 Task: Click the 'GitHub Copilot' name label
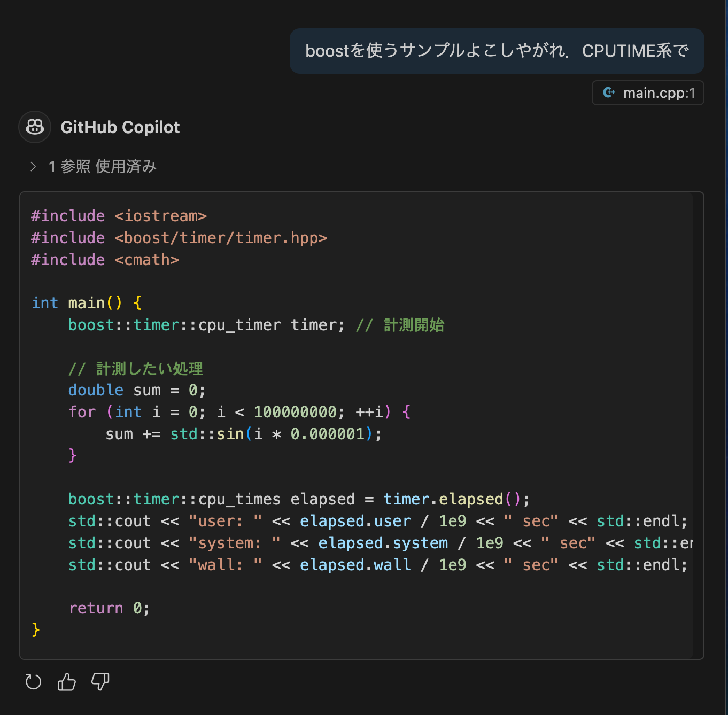(120, 127)
